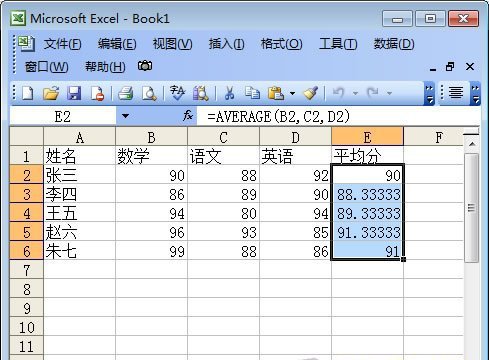The width and height of the screenshot is (489, 360).
Task: Click the Research binoculars icon
Action: (x=201, y=93)
